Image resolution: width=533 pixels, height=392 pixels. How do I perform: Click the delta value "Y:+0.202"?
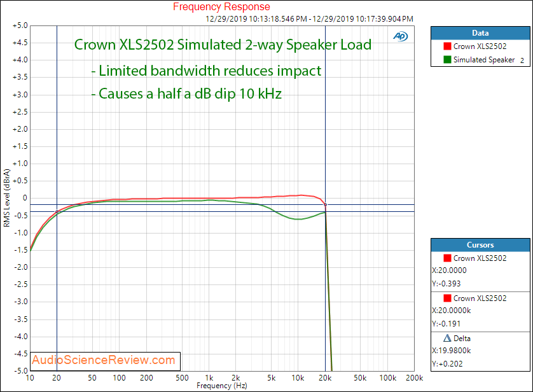tap(447, 364)
